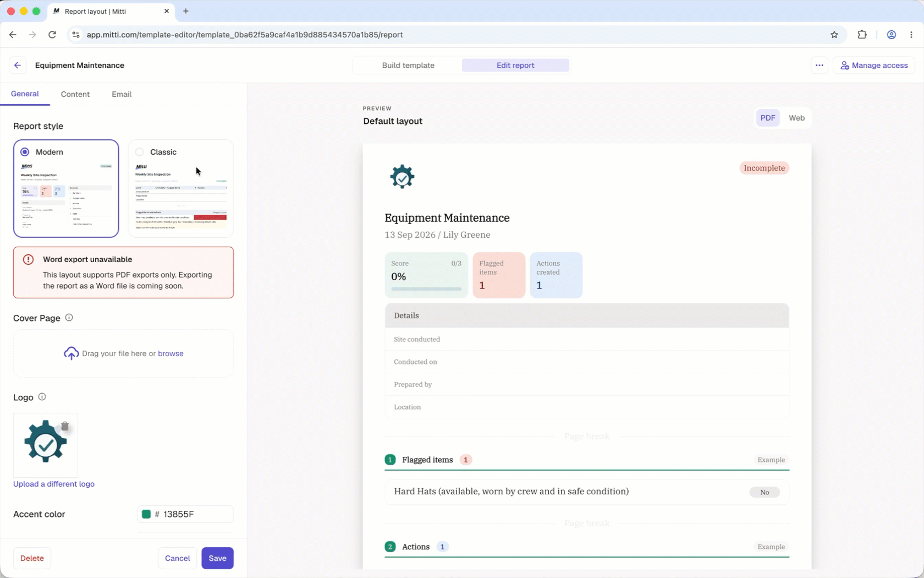This screenshot has width=924, height=578.
Task: Save the report layout
Action: point(217,558)
